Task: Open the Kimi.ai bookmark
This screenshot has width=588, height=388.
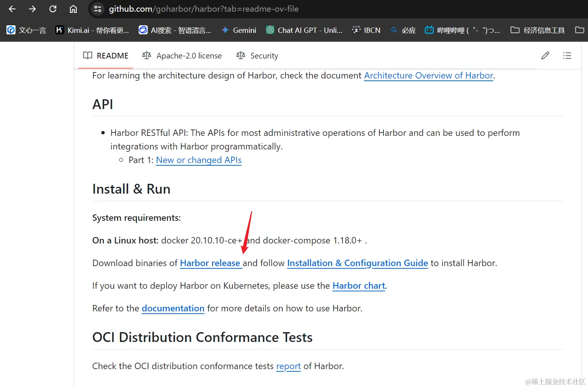Action: point(92,30)
